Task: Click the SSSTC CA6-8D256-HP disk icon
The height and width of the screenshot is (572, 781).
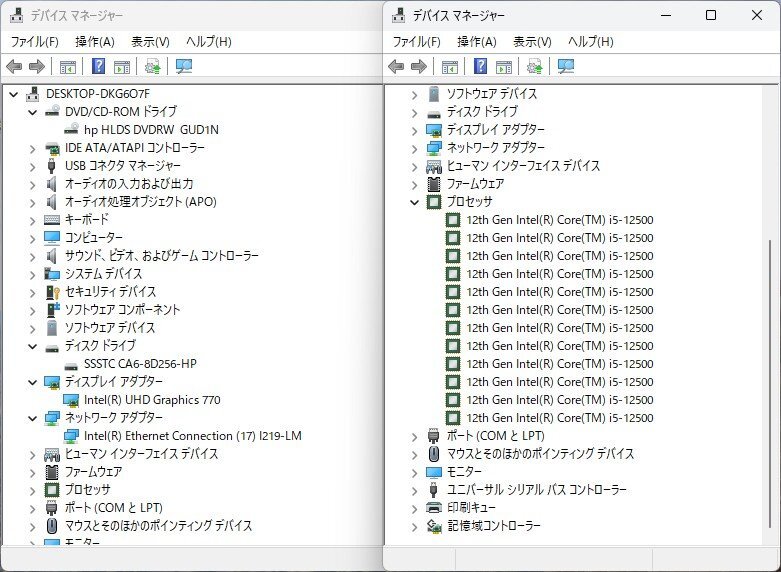Action: (x=71, y=364)
